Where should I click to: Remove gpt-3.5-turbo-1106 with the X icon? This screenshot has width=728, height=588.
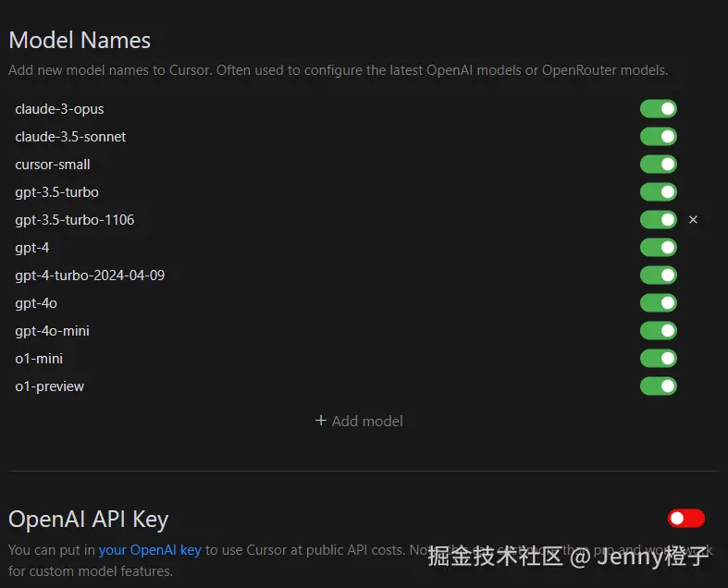(x=693, y=219)
